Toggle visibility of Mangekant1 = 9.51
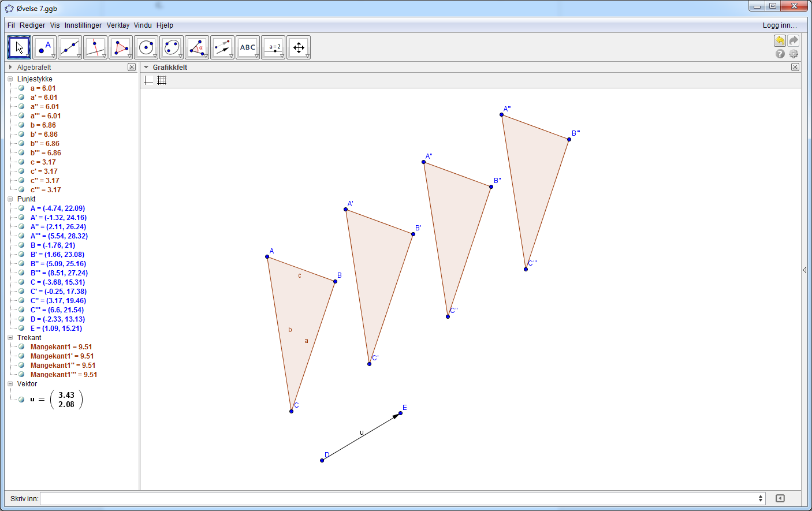Viewport: 812px width, 511px height. 21,347
